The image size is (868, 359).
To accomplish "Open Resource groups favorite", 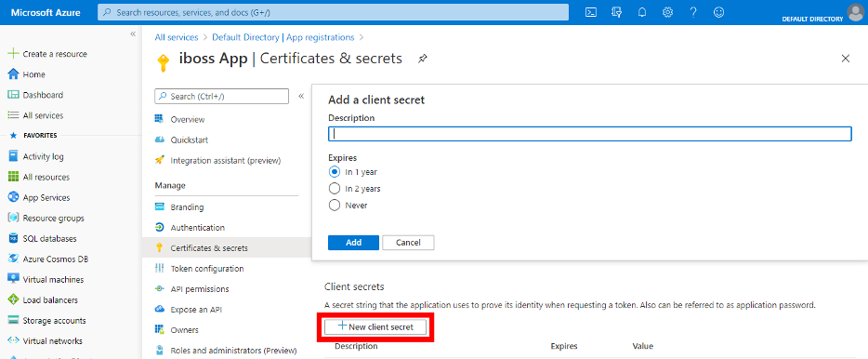I will pyautogui.click(x=46, y=218).
